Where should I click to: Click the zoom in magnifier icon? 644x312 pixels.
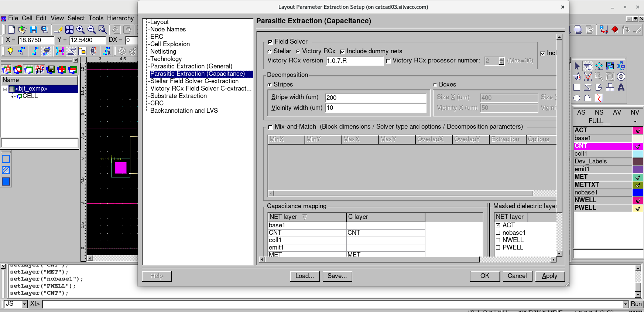point(80,30)
